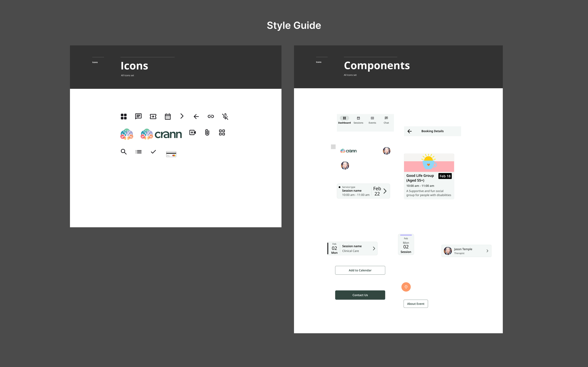588x367 pixels.
Task: Click the Good Life Group event card image
Action: point(429,163)
